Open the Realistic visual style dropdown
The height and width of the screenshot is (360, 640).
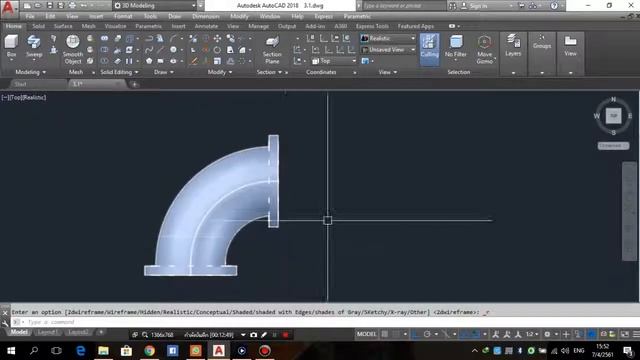click(388, 38)
